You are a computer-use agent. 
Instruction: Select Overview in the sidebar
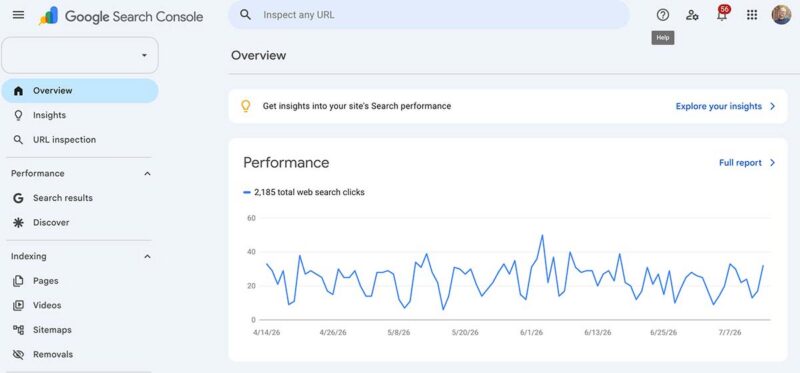80,91
